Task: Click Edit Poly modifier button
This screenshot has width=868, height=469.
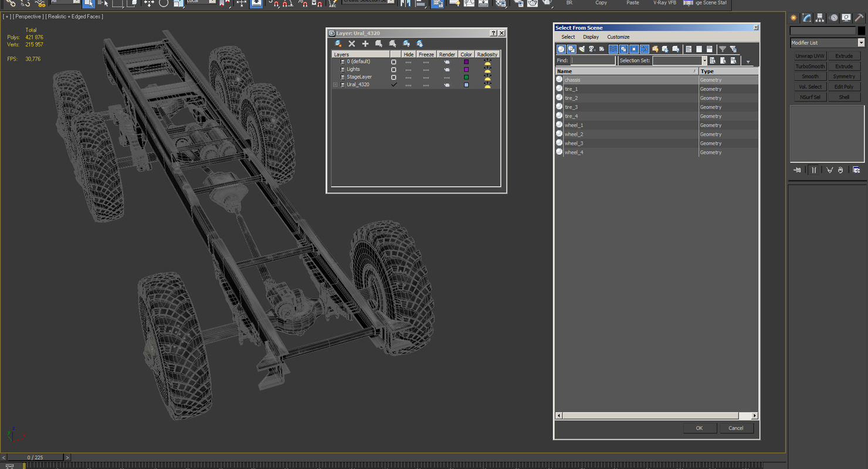Action: (844, 87)
